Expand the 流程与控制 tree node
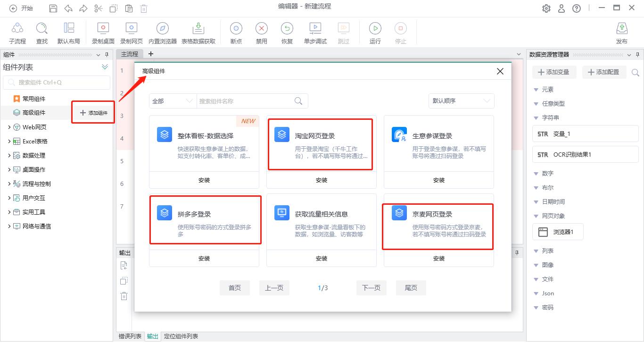This screenshot has width=644, height=343. [9, 184]
